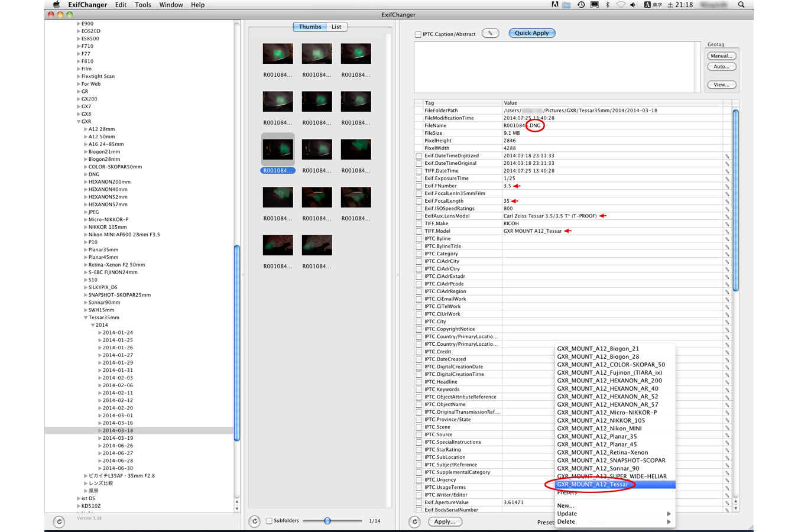Switch to List view tab
798x532 pixels.
tap(336, 27)
